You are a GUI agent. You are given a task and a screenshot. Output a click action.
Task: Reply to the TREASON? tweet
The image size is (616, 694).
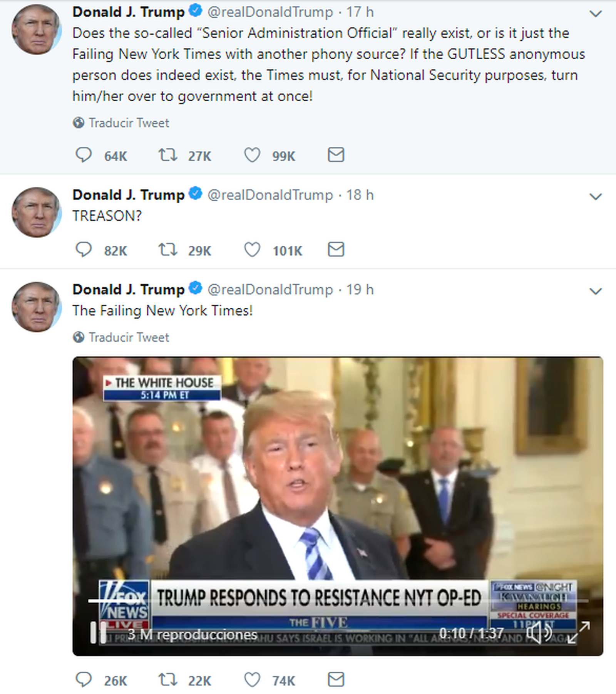[84, 250]
